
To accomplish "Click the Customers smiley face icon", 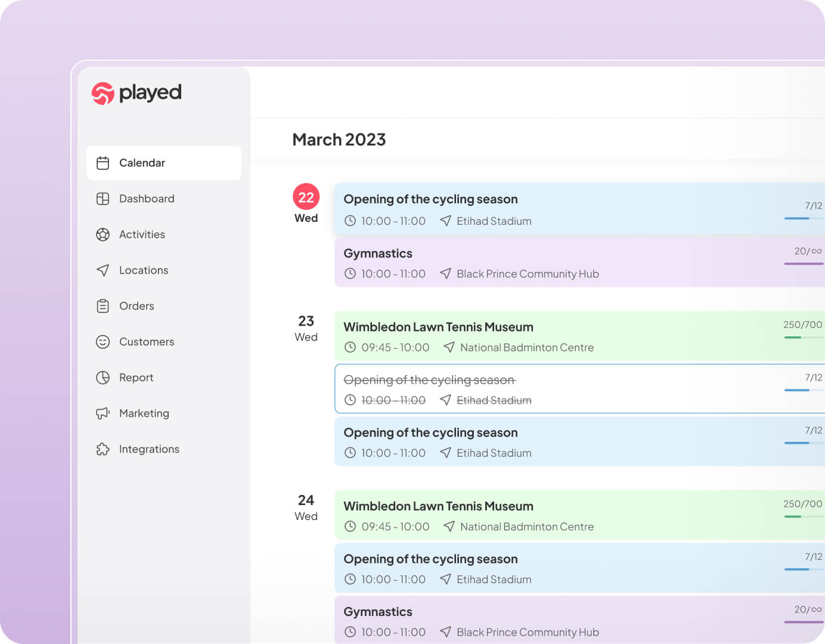I will click(103, 342).
